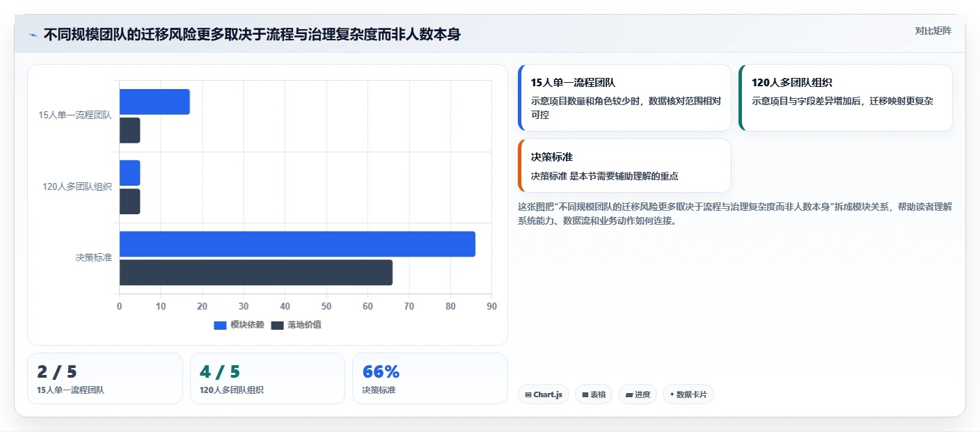Click the x-axis tick label 0
Image resolution: width=980 pixels, height=432 pixels.
(x=119, y=306)
